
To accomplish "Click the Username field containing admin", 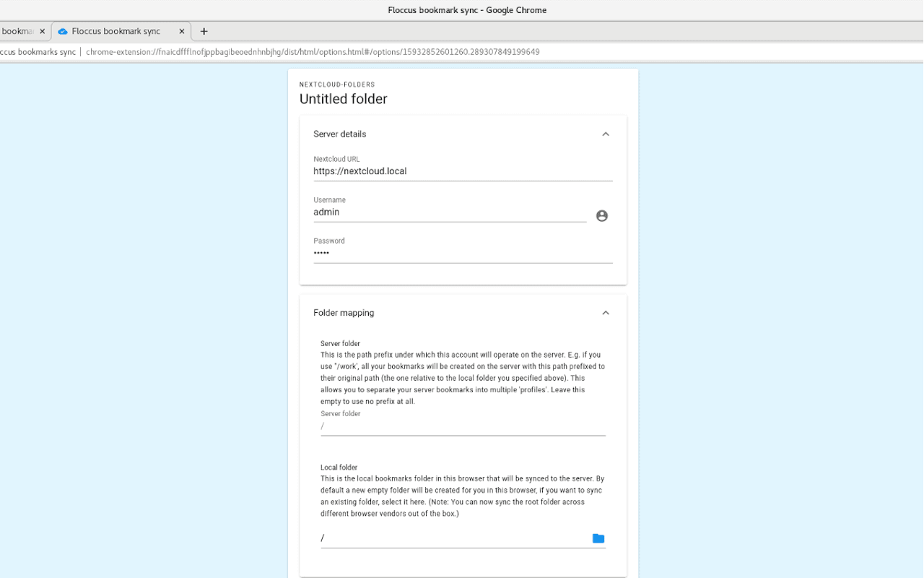I will point(450,212).
